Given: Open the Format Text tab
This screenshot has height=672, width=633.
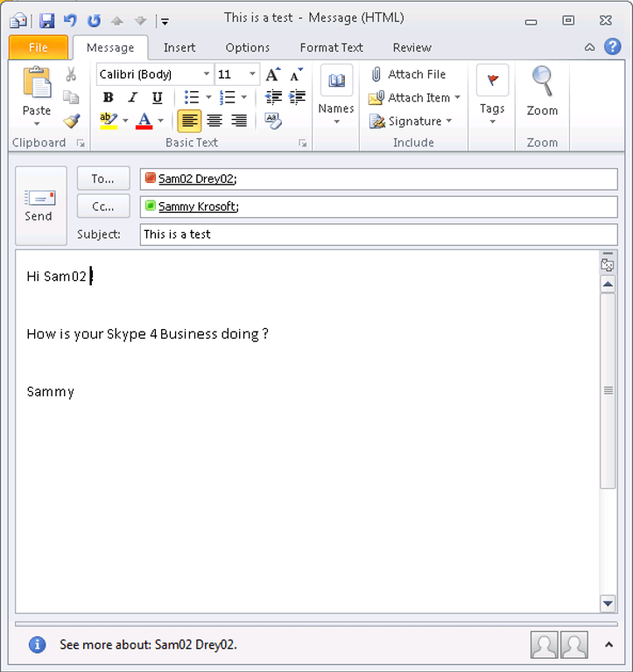Looking at the screenshot, I should 331,47.
